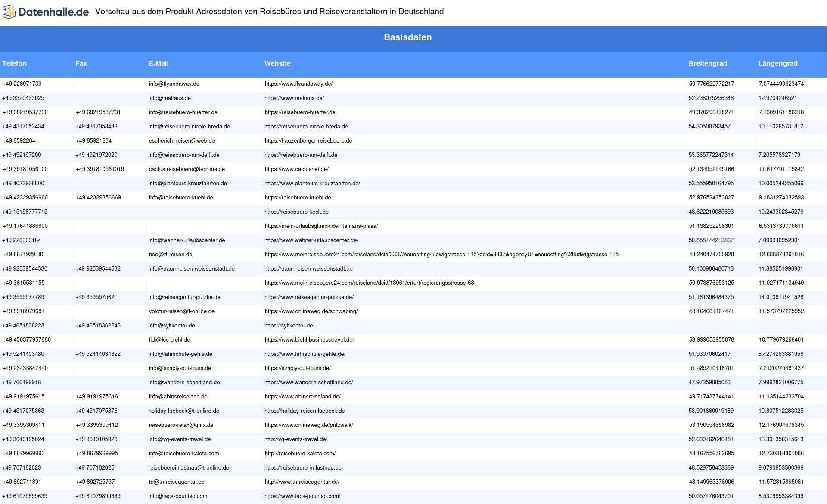This screenshot has height=504, width=827.
Task: Select email info@wahner-urlaubscenter.de
Action: coord(187,240)
